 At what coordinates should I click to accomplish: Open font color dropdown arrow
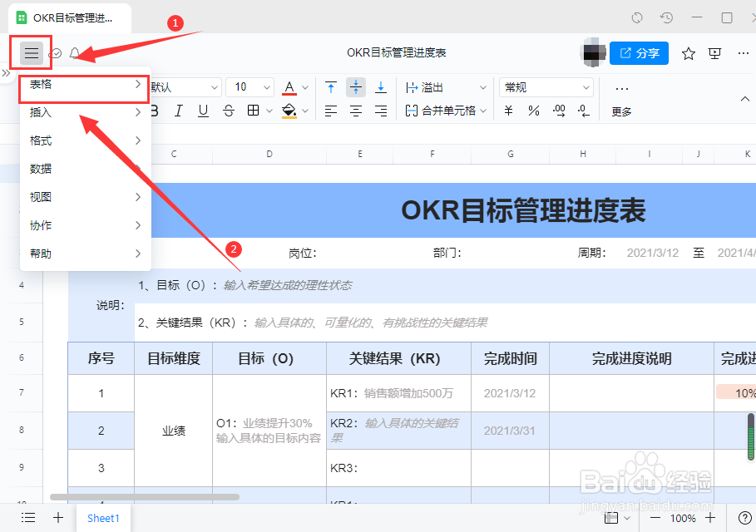tap(304, 88)
